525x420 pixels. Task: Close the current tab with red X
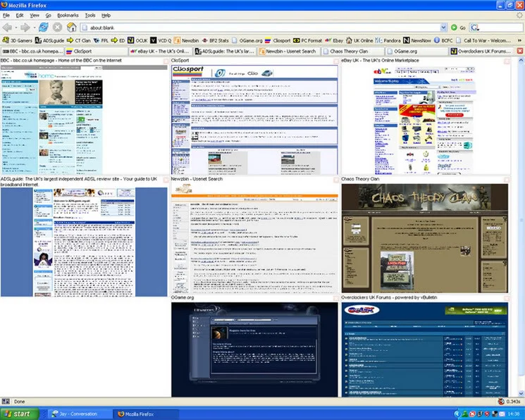519,51
